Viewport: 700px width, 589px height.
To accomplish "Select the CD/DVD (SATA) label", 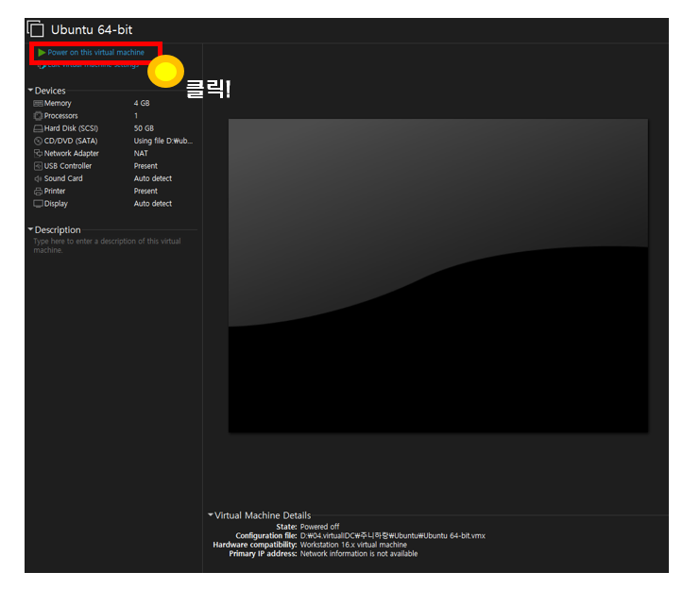I will click(x=71, y=141).
